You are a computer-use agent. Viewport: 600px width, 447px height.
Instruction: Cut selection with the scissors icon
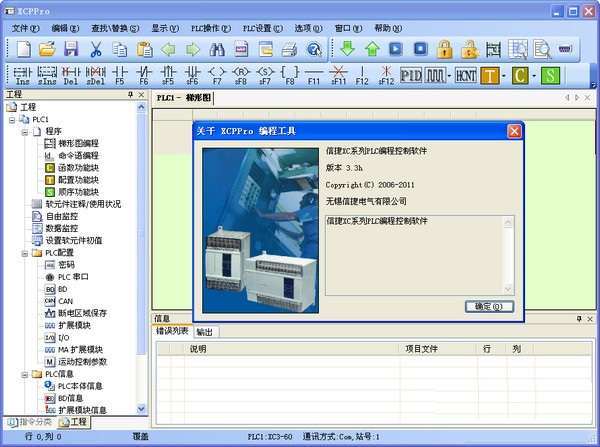pos(96,49)
